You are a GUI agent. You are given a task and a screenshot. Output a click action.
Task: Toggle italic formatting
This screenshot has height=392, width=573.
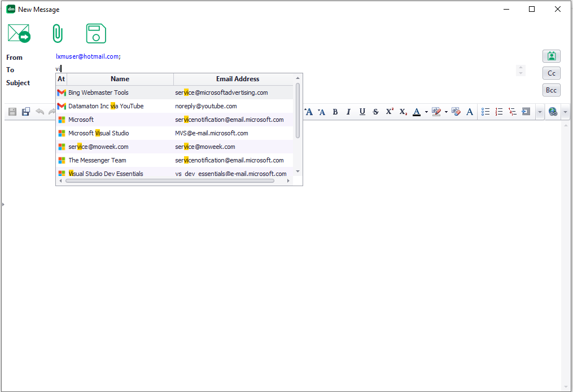348,112
